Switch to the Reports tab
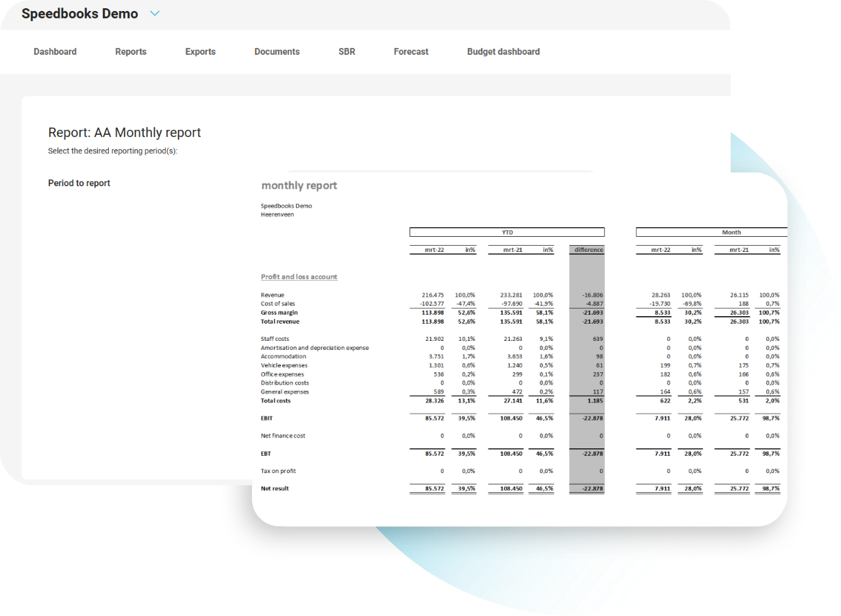This screenshot has height=616, width=841. point(131,51)
